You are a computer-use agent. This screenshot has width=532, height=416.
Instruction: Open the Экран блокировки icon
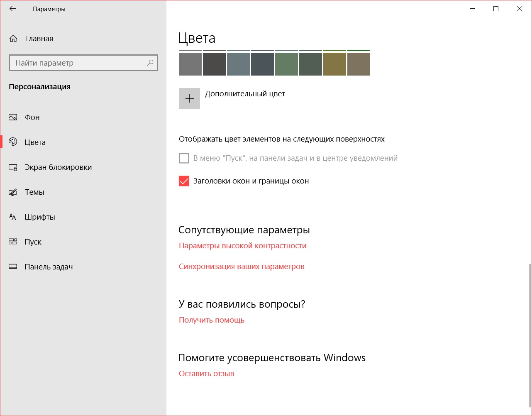(x=13, y=167)
